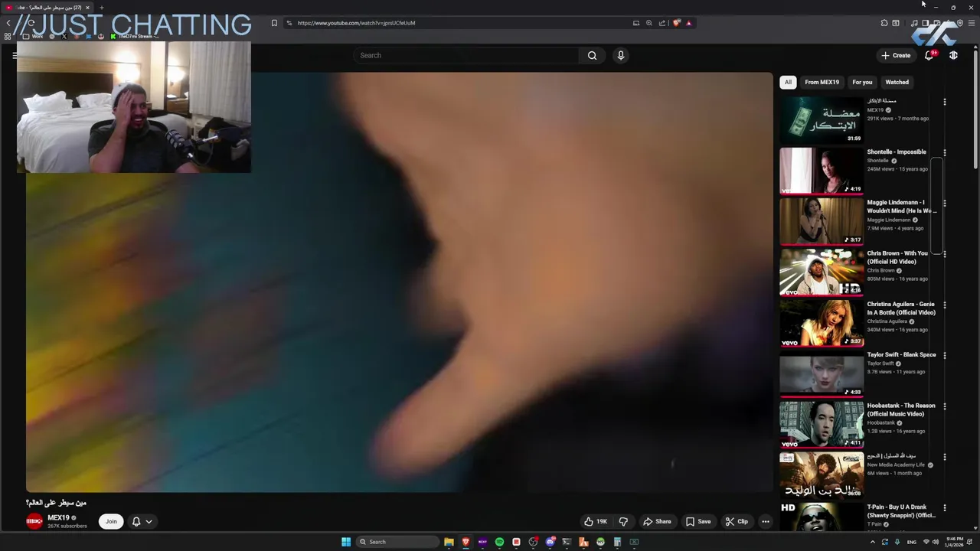The image size is (980, 551).
Task: Open the Brave hamburger main menu
Action: click(972, 23)
